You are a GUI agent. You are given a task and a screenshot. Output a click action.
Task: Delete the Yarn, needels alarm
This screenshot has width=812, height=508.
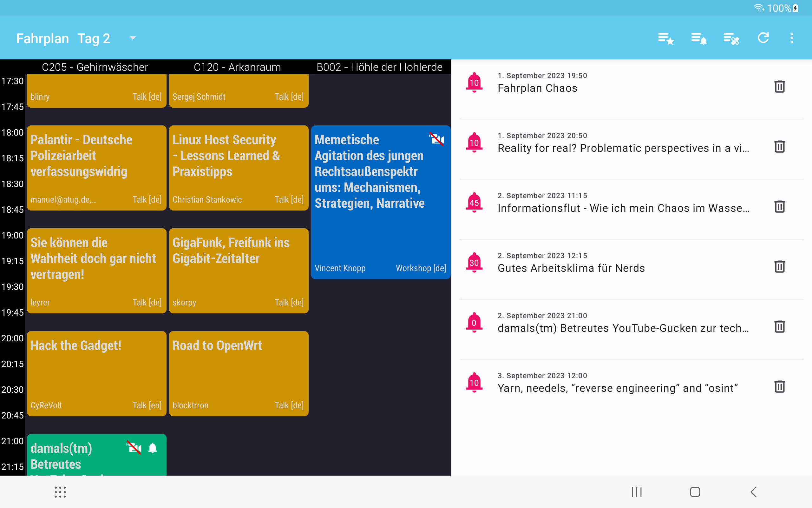[x=779, y=387]
